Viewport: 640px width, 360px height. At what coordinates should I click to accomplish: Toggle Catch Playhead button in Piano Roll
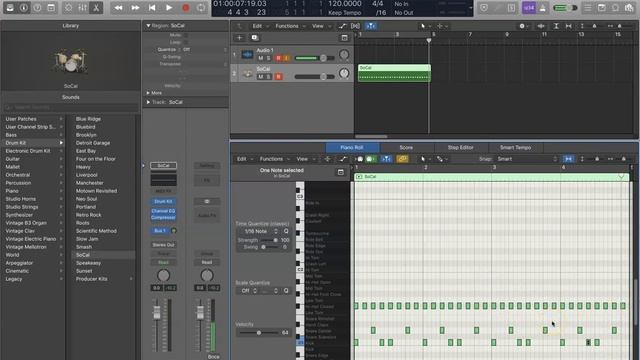pyautogui.click(x=386, y=159)
